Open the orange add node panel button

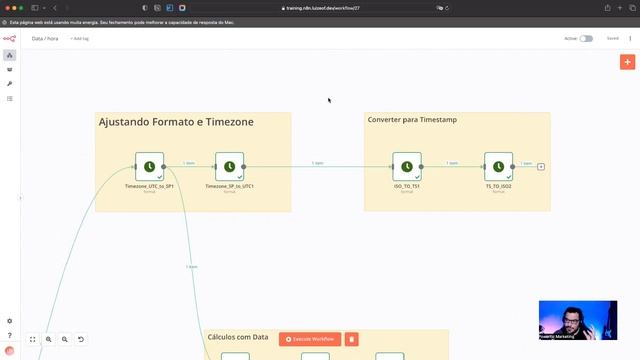pyautogui.click(x=627, y=62)
